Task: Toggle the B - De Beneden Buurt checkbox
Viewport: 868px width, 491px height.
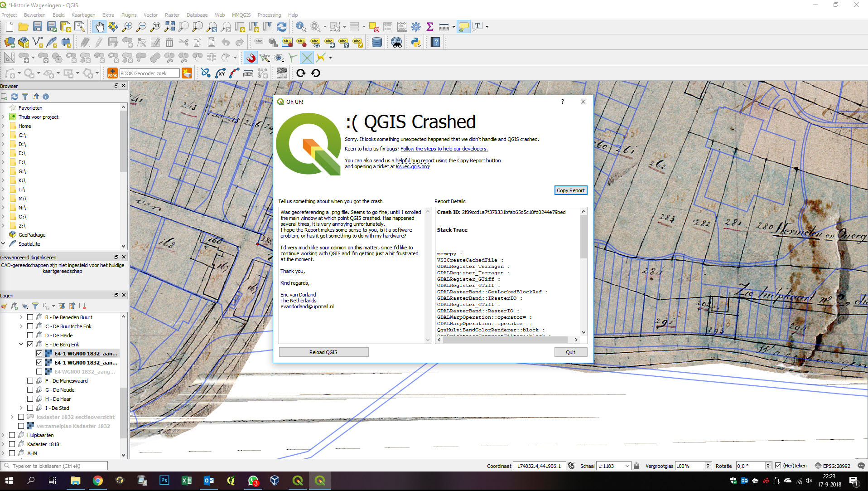Action: click(x=30, y=317)
